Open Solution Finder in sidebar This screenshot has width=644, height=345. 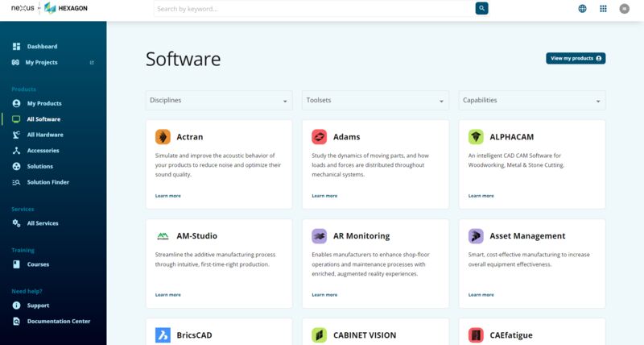coord(47,182)
